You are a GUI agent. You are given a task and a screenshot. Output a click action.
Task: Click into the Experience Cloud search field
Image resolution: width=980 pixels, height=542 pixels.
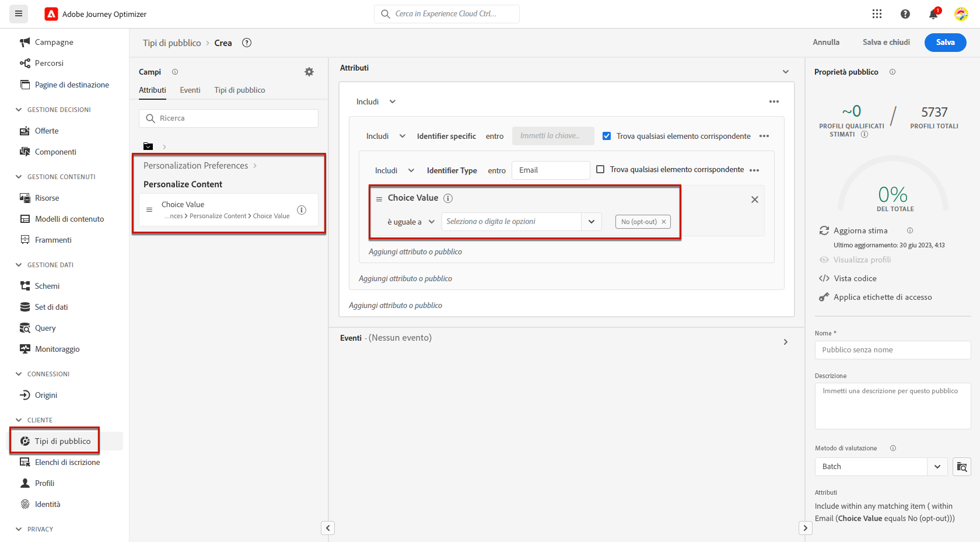point(447,14)
